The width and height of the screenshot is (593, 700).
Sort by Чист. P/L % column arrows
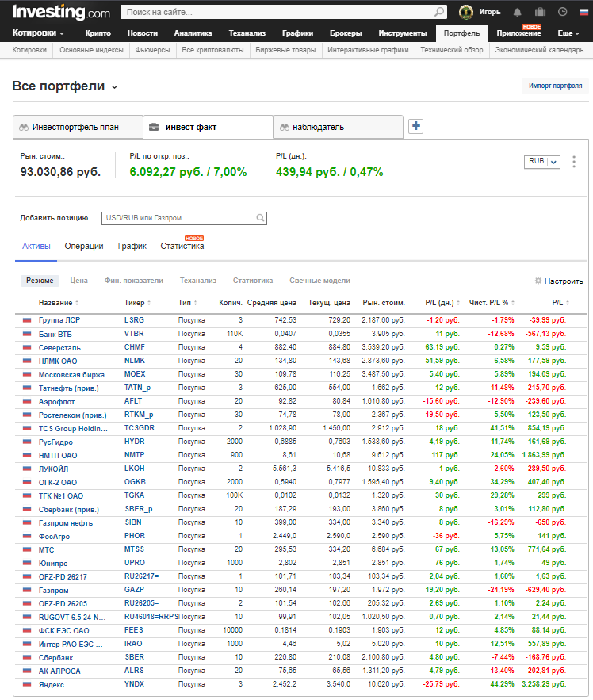(x=513, y=303)
